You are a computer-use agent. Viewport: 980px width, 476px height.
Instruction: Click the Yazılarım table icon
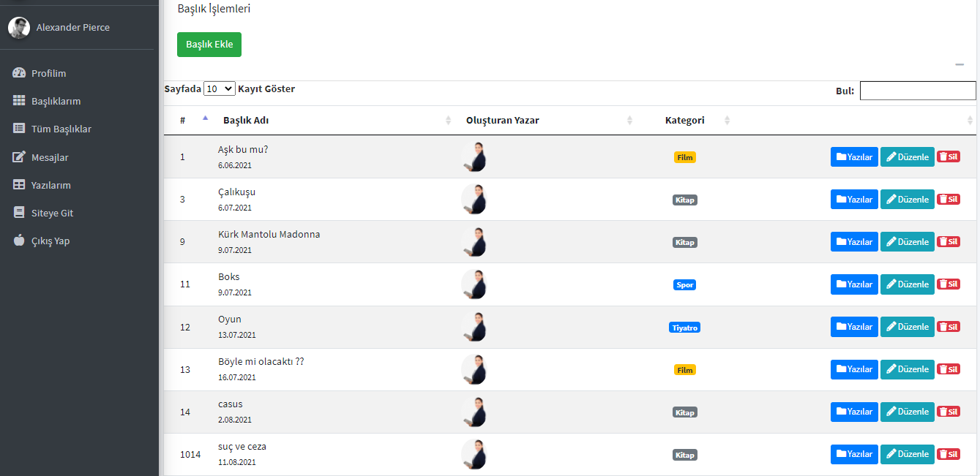tap(19, 185)
